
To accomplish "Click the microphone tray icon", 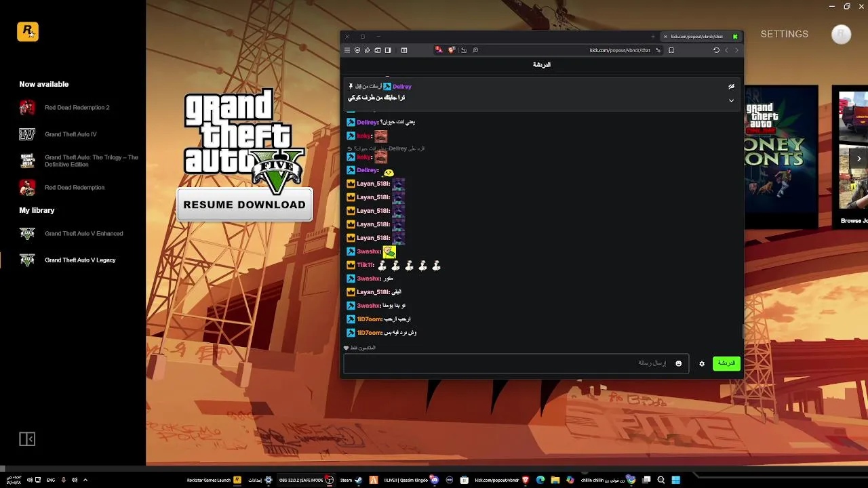I will [x=63, y=480].
